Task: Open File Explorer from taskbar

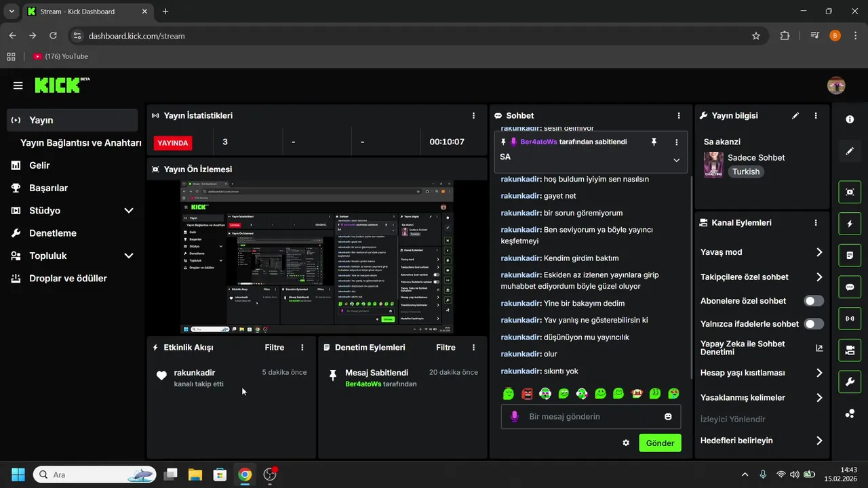Action: click(195, 474)
